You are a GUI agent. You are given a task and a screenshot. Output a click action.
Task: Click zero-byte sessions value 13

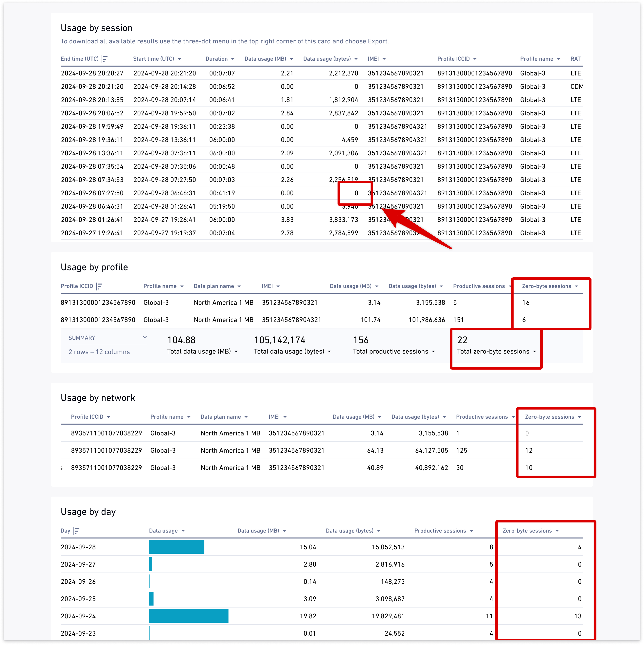click(578, 616)
